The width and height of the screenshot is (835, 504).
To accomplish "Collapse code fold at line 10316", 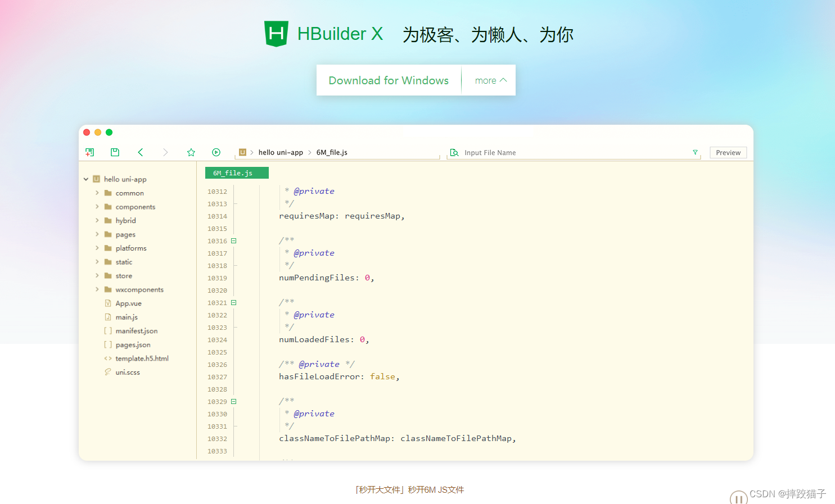I will click(x=234, y=241).
